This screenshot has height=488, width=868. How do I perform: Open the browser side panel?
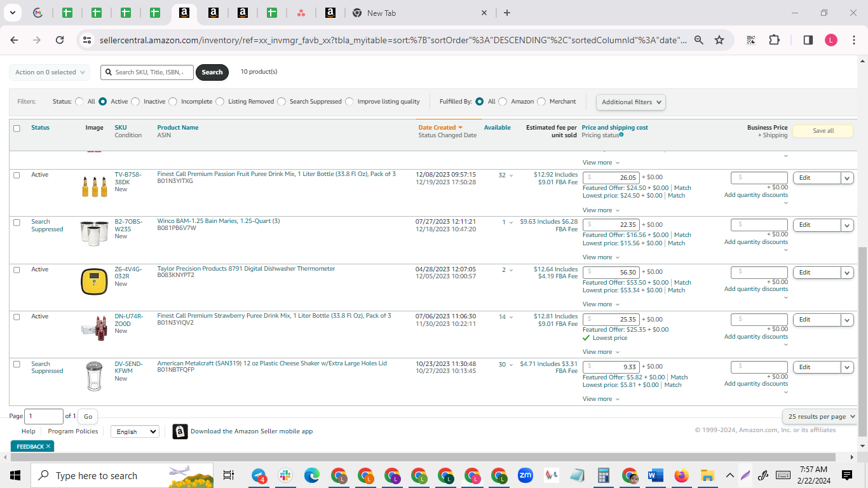tap(808, 40)
